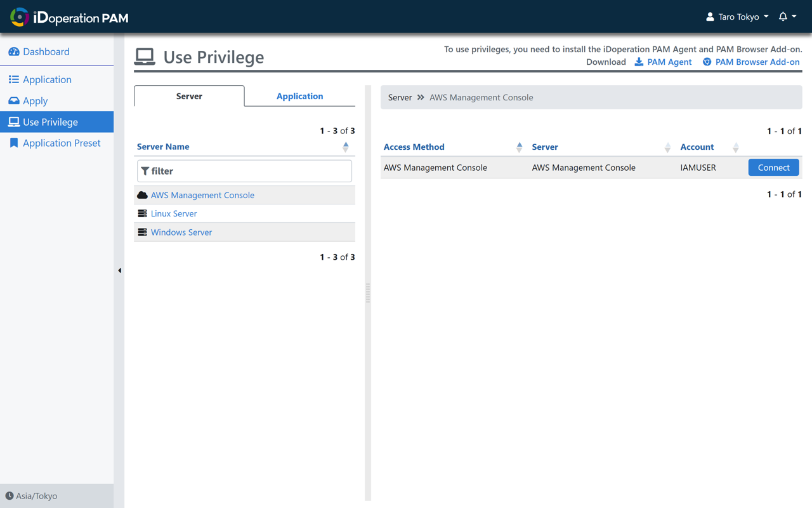
Task: Focus the server filter input field
Action: pos(244,171)
